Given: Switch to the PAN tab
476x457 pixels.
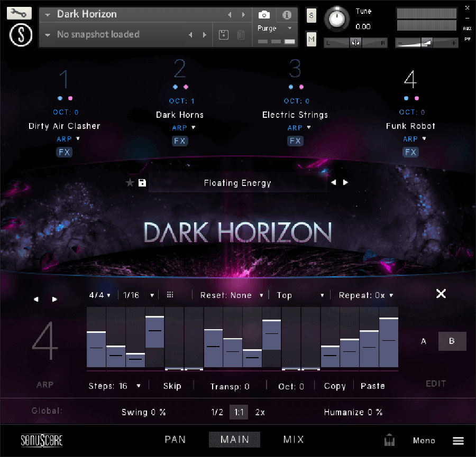Looking at the screenshot, I should [175, 440].
